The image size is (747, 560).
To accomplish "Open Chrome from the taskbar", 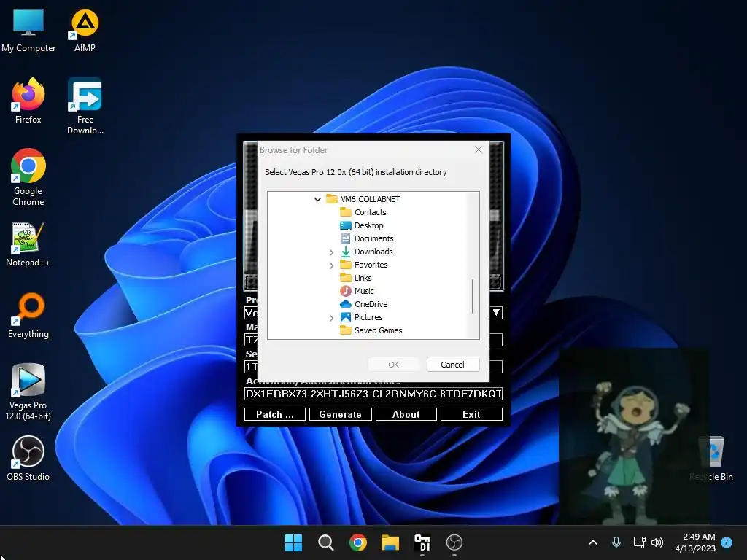I will pyautogui.click(x=357, y=542).
